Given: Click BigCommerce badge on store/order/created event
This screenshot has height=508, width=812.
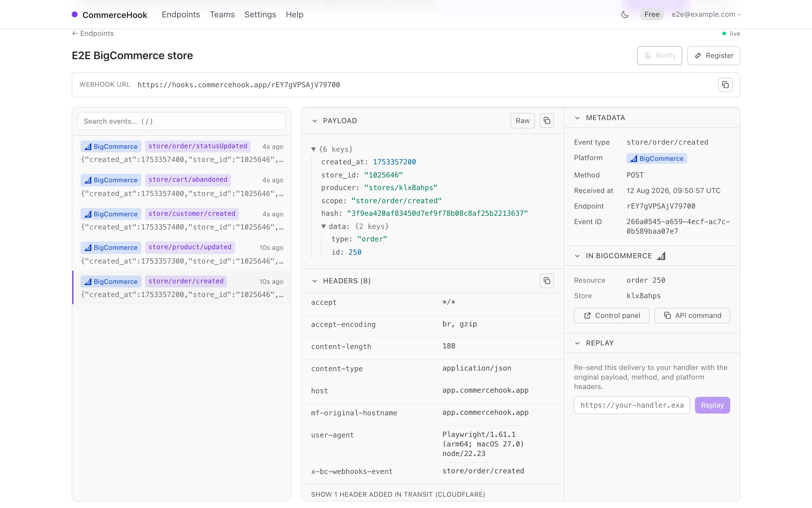Looking at the screenshot, I should click(111, 281).
